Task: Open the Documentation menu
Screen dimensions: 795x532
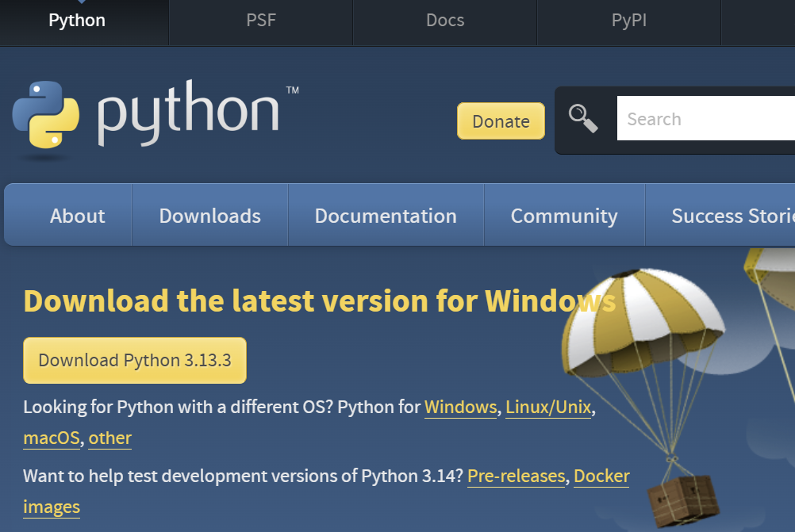Action: [x=386, y=216]
